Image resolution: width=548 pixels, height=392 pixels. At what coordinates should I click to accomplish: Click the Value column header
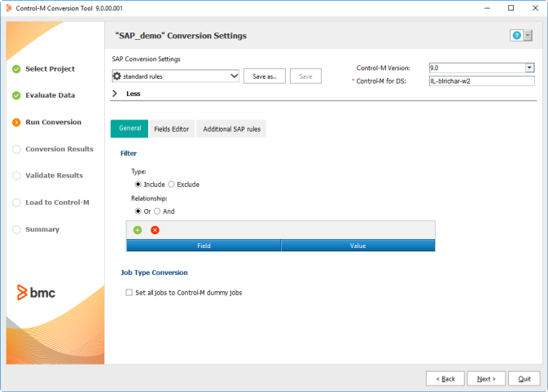point(358,246)
